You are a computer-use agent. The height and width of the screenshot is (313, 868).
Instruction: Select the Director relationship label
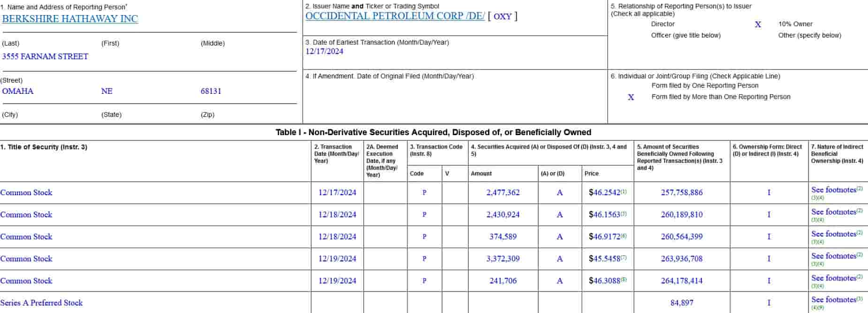662,24
